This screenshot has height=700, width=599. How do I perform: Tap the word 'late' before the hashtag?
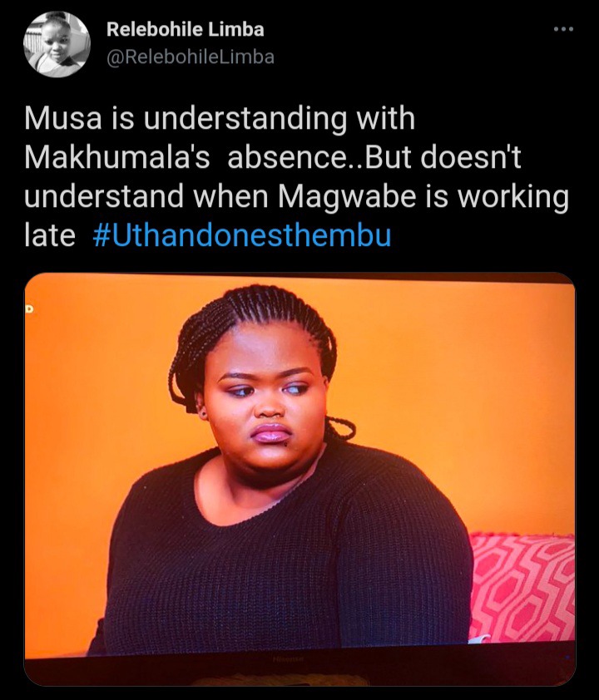[50, 236]
